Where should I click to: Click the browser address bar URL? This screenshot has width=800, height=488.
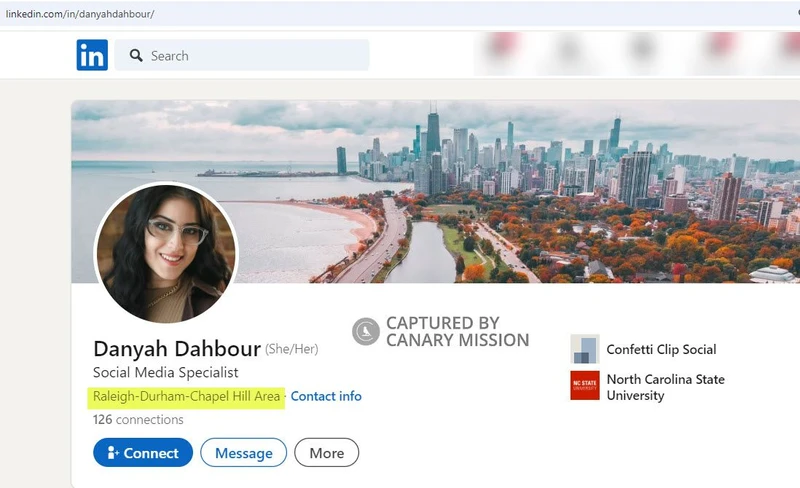80,14
